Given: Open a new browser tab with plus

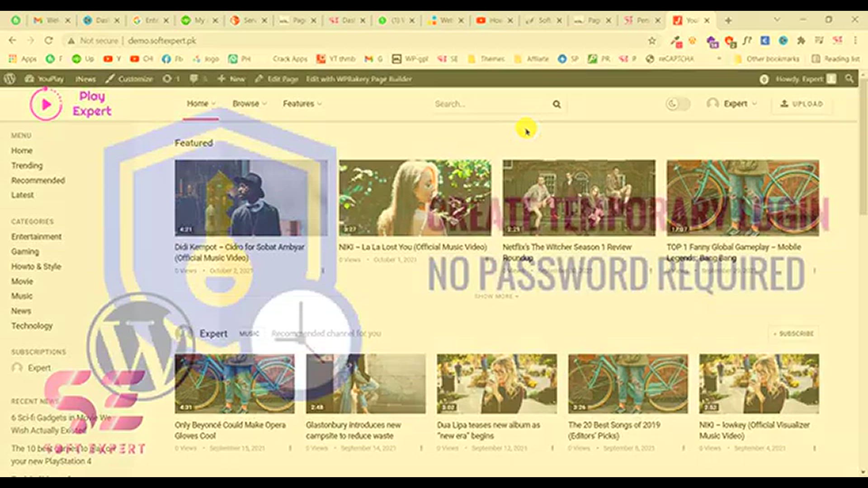Looking at the screenshot, I should tap(728, 20).
